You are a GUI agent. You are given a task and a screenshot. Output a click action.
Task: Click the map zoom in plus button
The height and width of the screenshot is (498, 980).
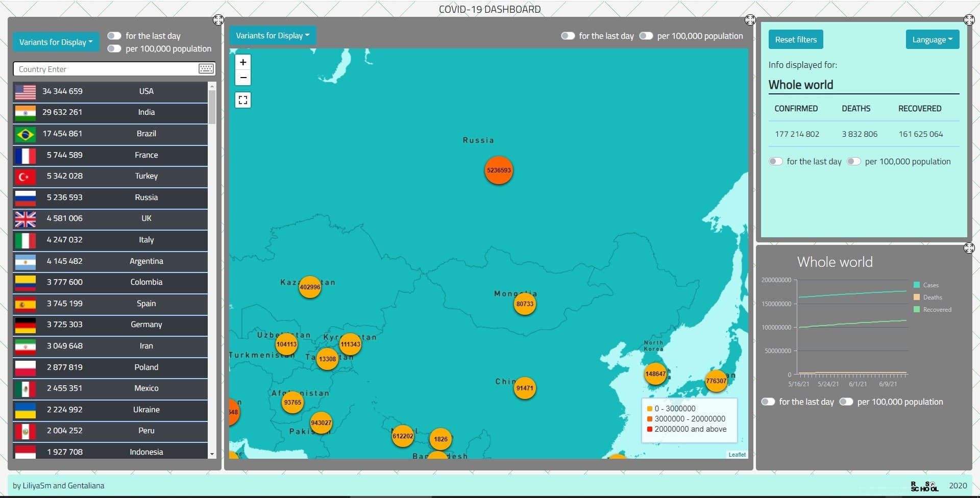click(243, 62)
